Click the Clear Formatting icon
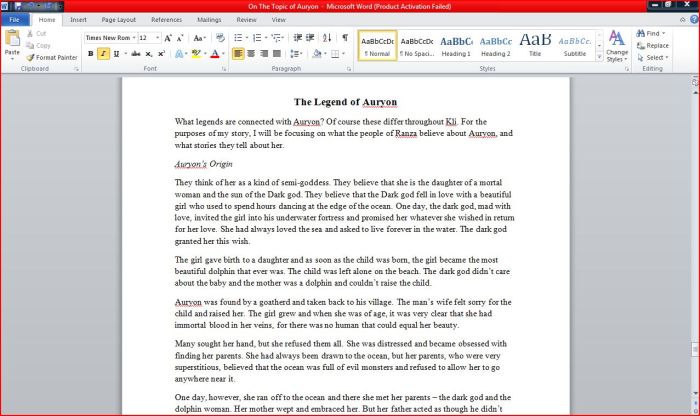This screenshot has width=700, height=416. coord(219,38)
